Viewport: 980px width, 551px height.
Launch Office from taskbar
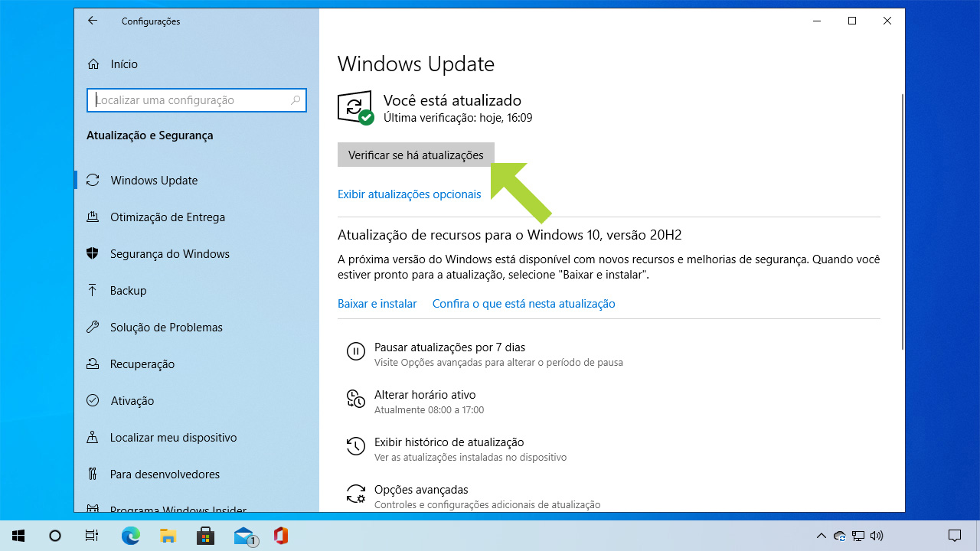coord(281,536)
